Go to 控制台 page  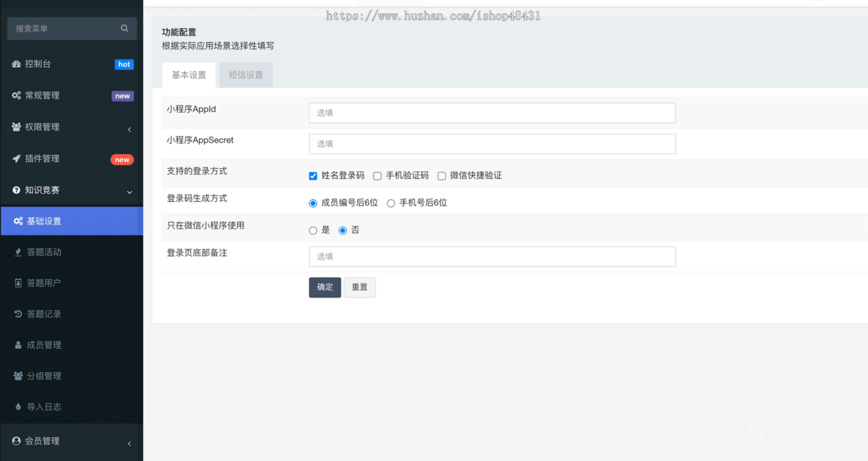[72, 64]
